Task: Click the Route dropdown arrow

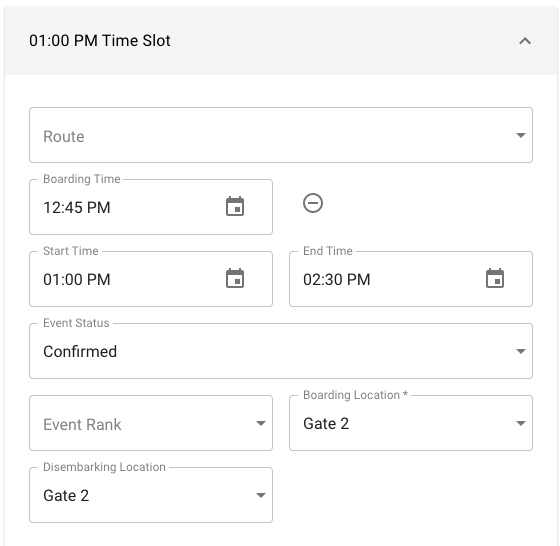Action: pyautogui.click(x=521, y=135)
